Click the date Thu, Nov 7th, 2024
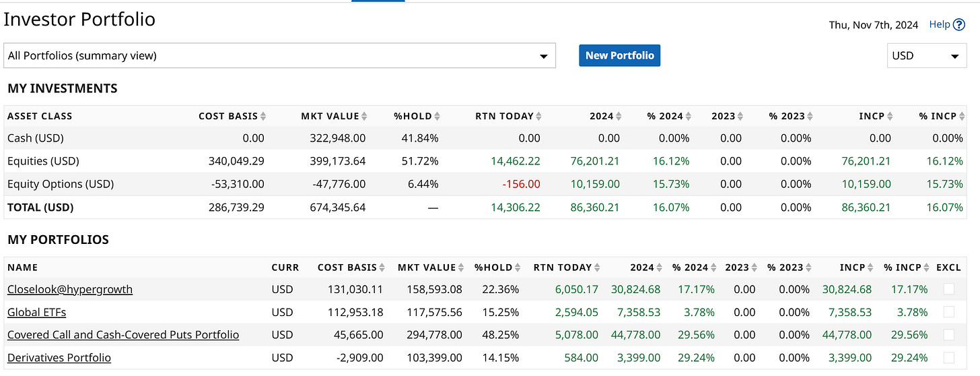Viewport: 980px width, 376px height. coord(873,25)
